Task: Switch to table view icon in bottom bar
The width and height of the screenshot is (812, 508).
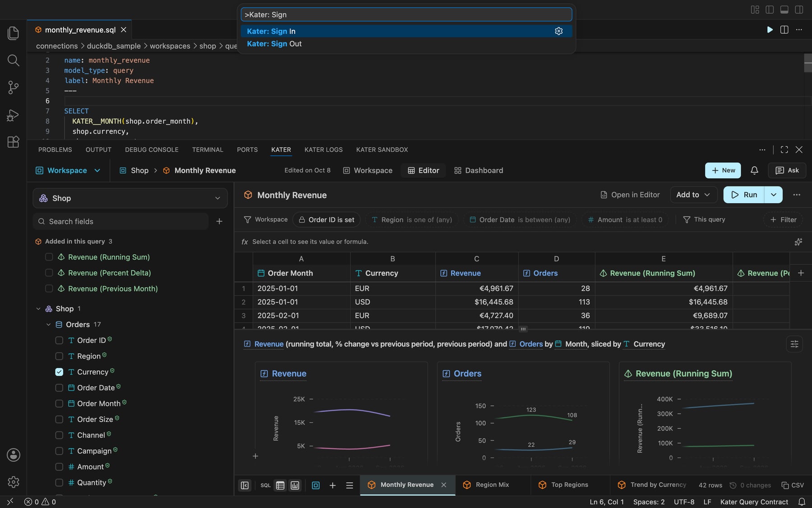Action: pyautogui.click(x=280, y=485)
